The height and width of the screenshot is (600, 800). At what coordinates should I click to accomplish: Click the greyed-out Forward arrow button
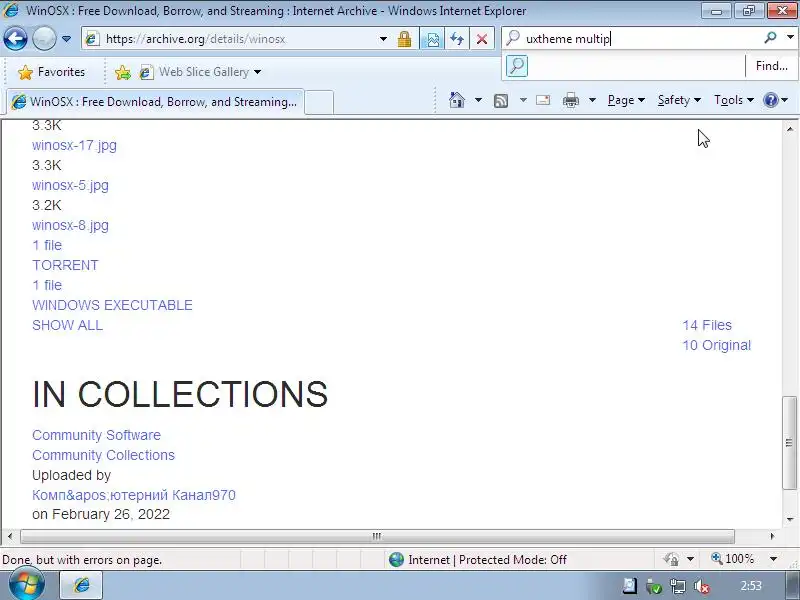coord(44,39)
